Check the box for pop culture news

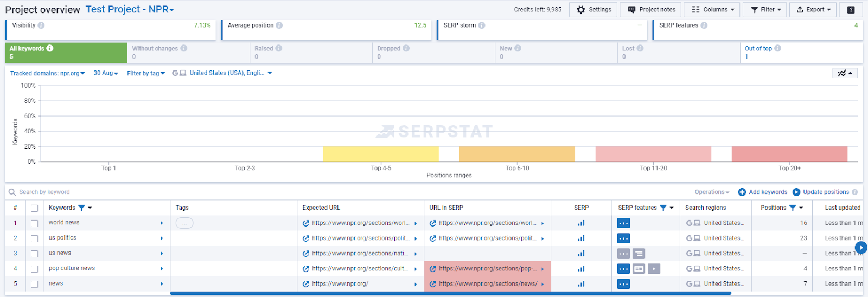click(x=34, y=269)
